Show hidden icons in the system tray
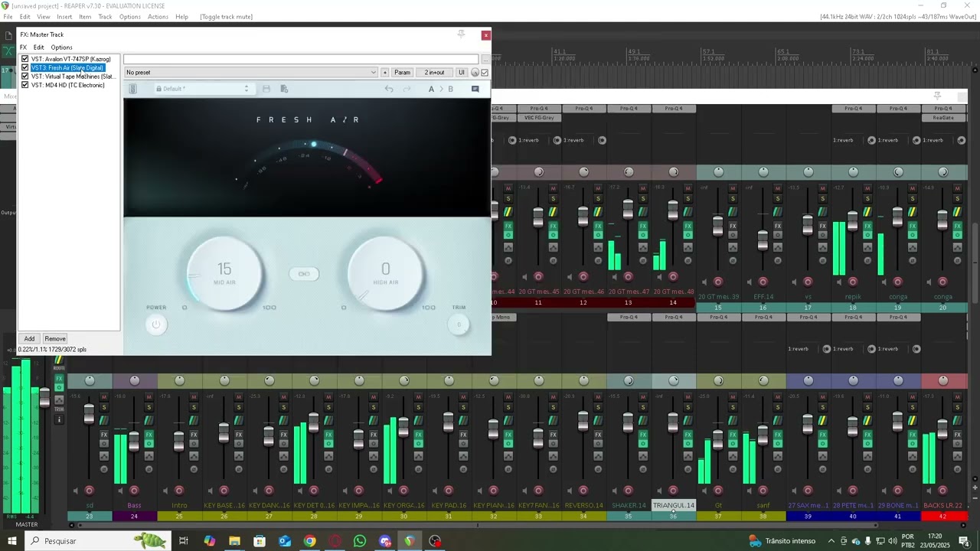 831,541
